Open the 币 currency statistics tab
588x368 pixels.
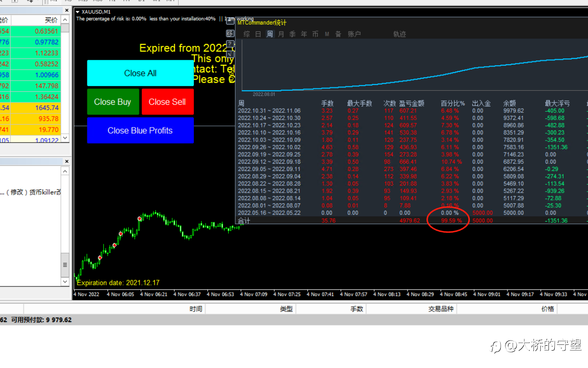pyautogui.click(x=315, y=34)
